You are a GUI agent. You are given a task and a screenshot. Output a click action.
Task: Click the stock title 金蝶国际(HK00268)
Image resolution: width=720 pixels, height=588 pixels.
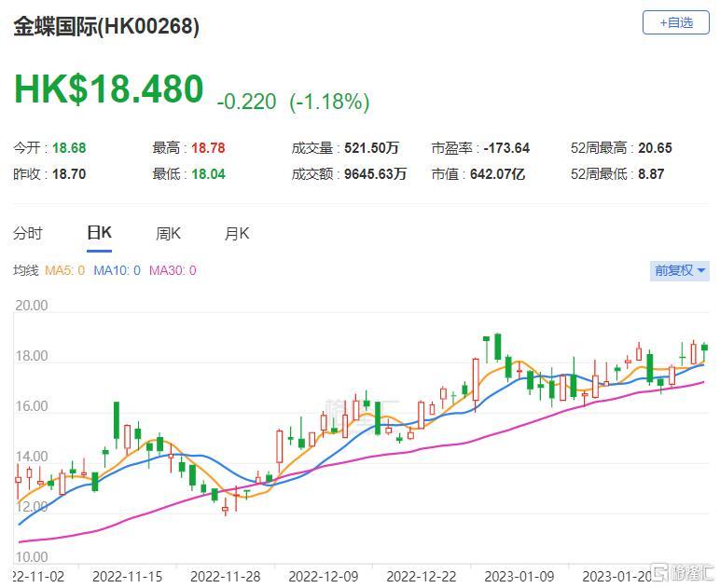106,26
